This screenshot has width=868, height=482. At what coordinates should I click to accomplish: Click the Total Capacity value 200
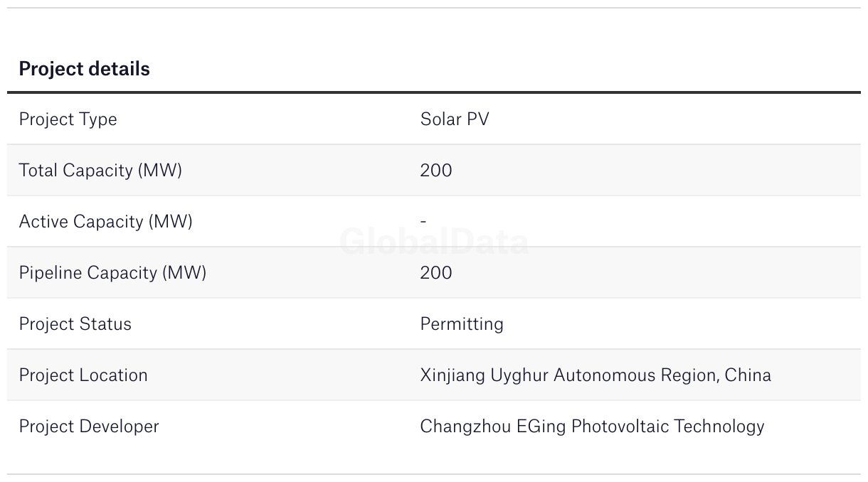tap(436, 171)
